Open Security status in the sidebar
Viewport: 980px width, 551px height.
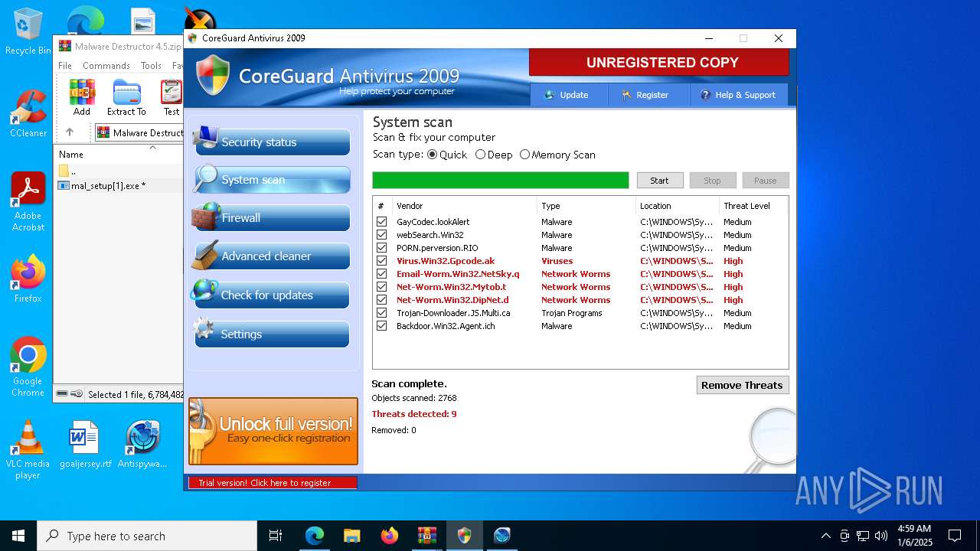tap(273, 142)
